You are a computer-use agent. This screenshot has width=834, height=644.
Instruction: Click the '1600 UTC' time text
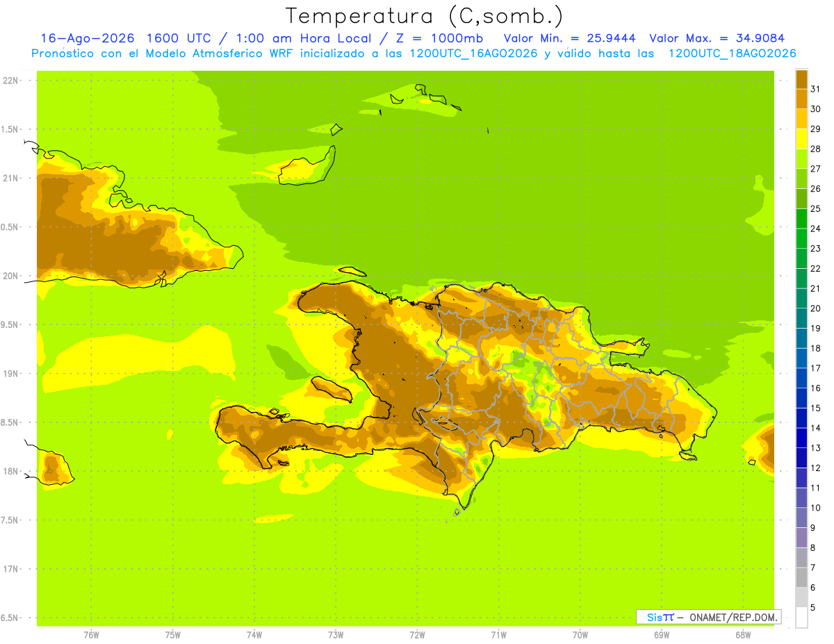click(x=177, y=38)
